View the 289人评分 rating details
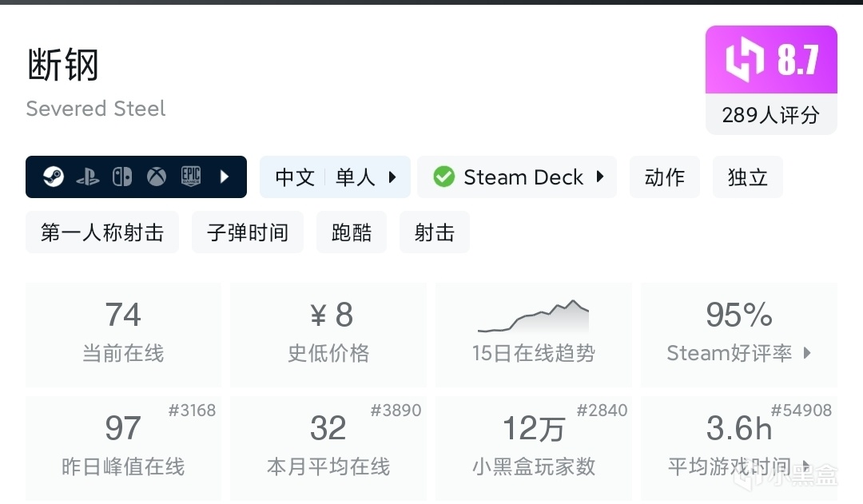Viewport: 863px width, 504px height. point(771,115)
